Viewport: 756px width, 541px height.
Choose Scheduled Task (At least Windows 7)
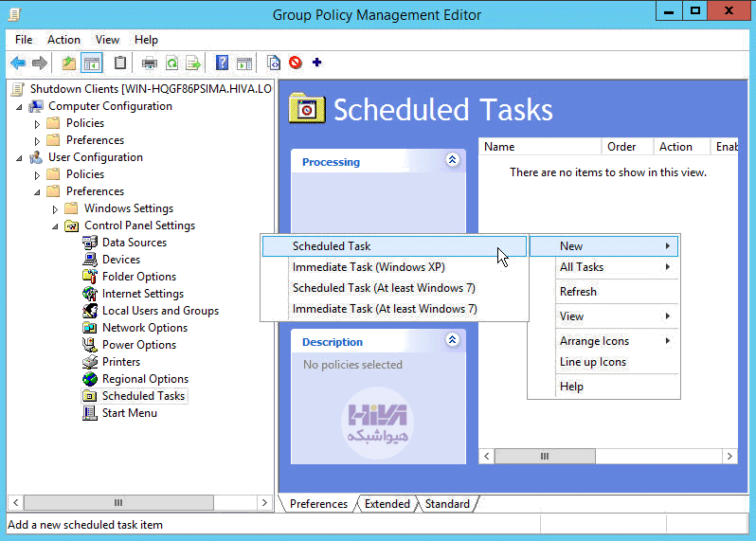click(x=394, y=288)
